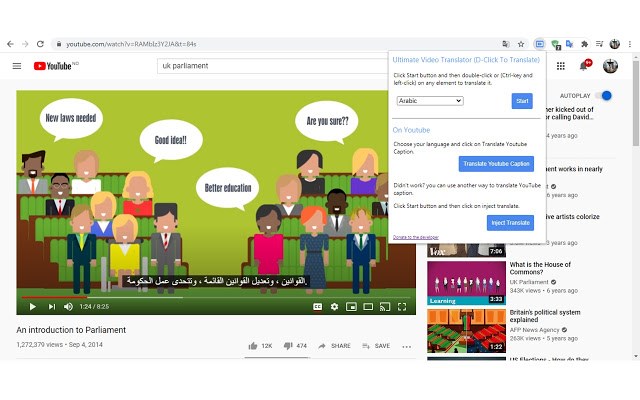Mute the video volume
The width and height of the screenshot is (640, 400).
(x=69, y=307)
